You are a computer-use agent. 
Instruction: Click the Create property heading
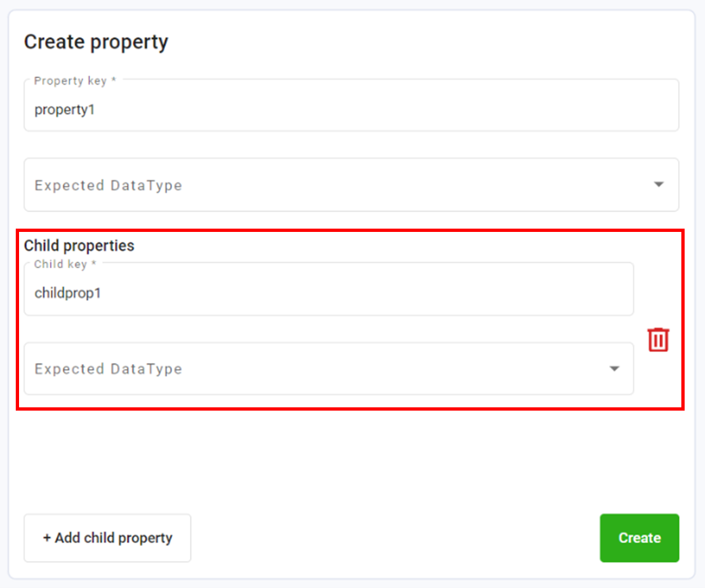[x=96, y=41]
